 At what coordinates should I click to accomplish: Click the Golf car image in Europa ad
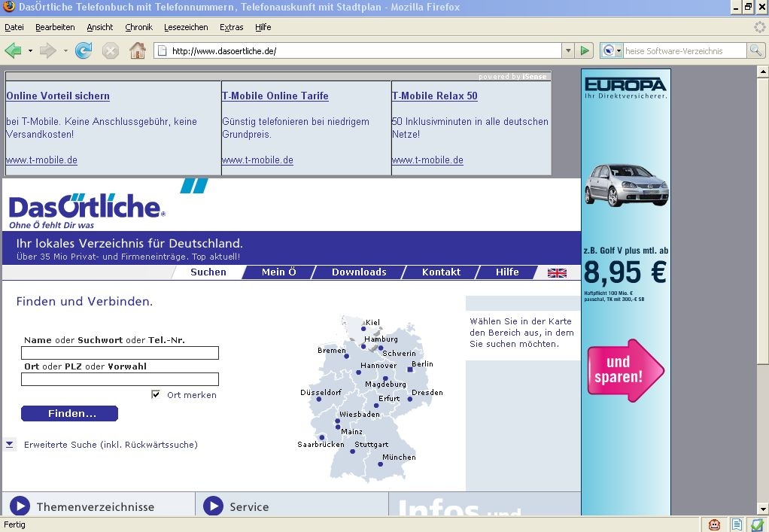[626, 185]
